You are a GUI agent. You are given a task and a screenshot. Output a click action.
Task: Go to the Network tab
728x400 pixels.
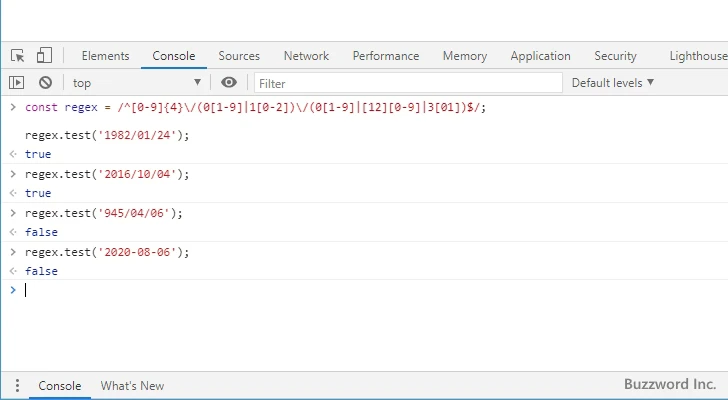[306, 56]
